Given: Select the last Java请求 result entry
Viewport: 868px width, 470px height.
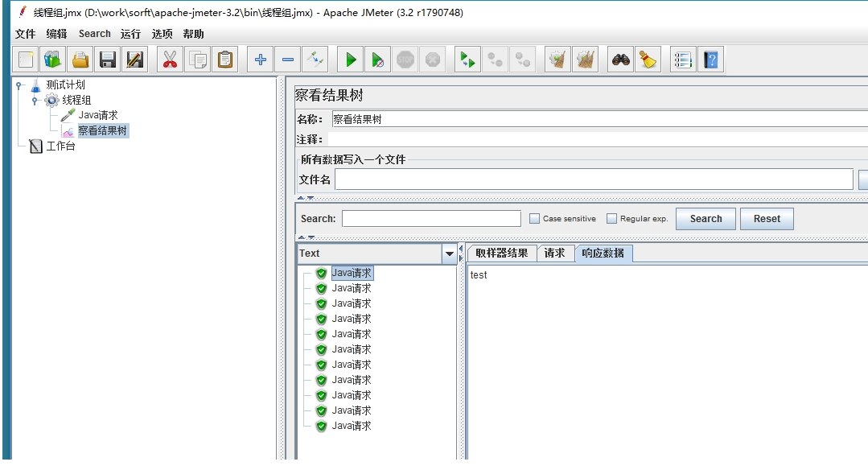Looking at the screenshot, I should tap(352, 426).
